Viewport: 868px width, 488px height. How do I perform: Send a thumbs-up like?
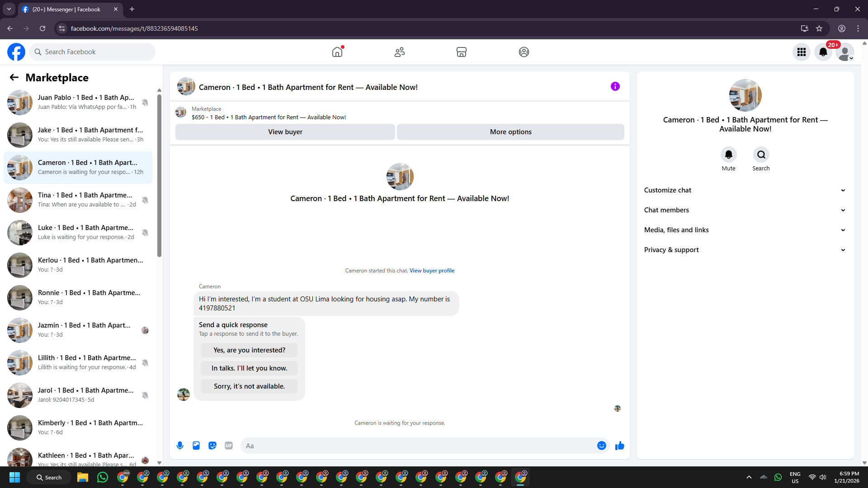(619, 446)
